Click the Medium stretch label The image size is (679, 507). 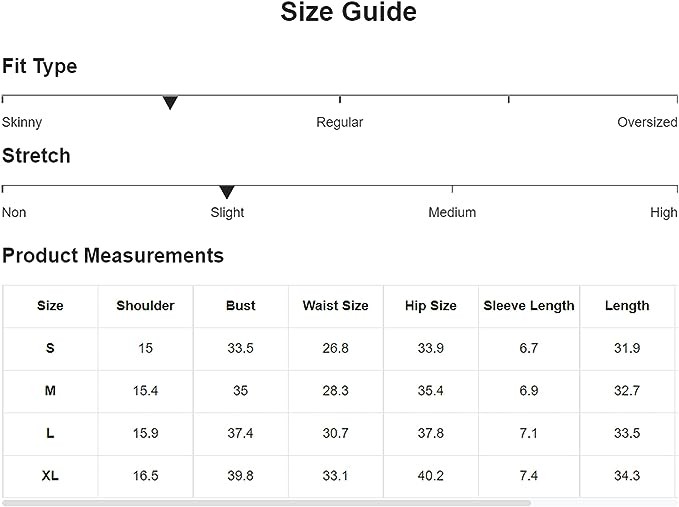pyautogui.click(x=452, y=212)
